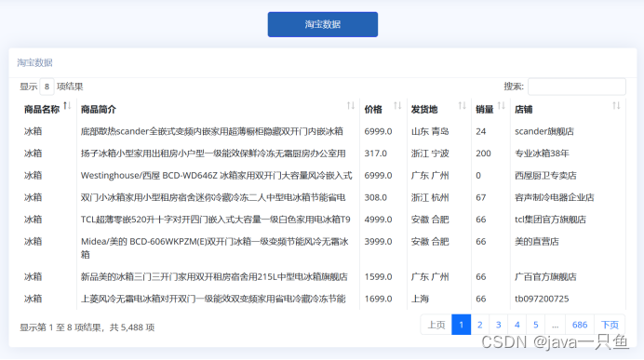Sort by 商品名称 column arrows
Image resolution: width=644 pixels, height=360 pixels.
(x=67, y=106)
